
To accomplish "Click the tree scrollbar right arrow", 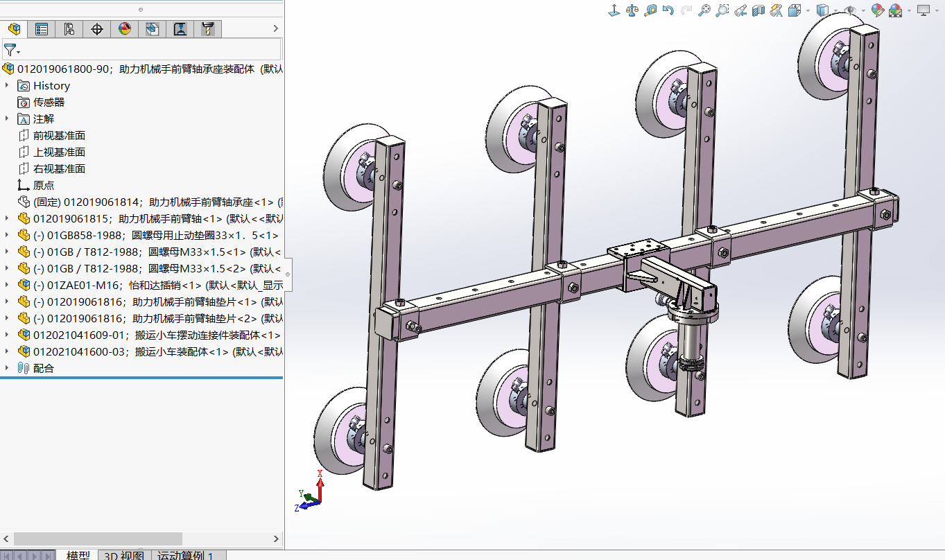I will click(x=276, y=539).
